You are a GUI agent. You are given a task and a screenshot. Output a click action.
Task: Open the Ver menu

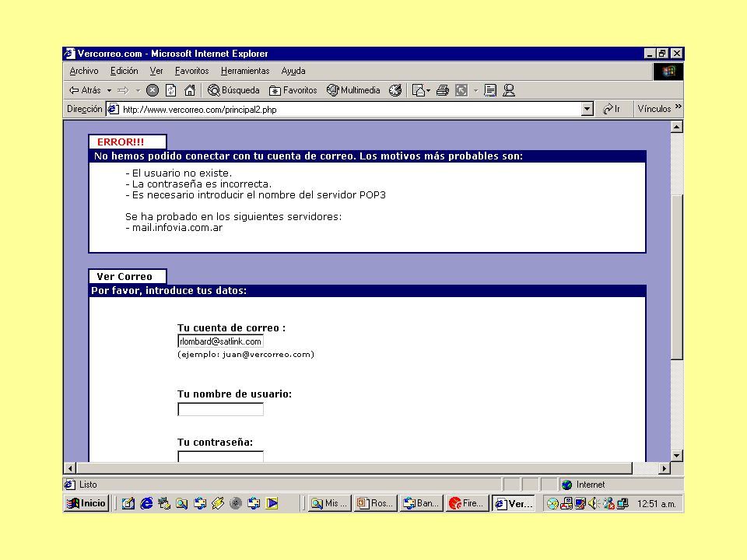tap(156, 71)
